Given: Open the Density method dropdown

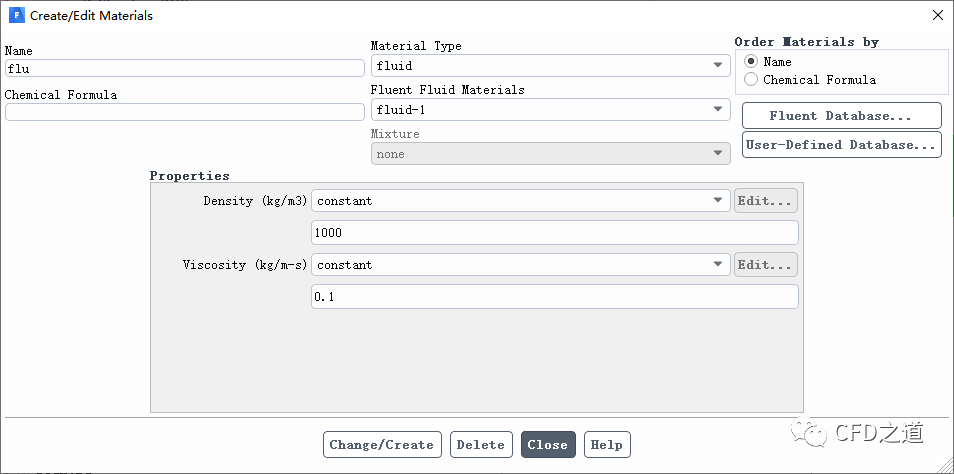Looking at the screenshot, I should click(521, 201).
